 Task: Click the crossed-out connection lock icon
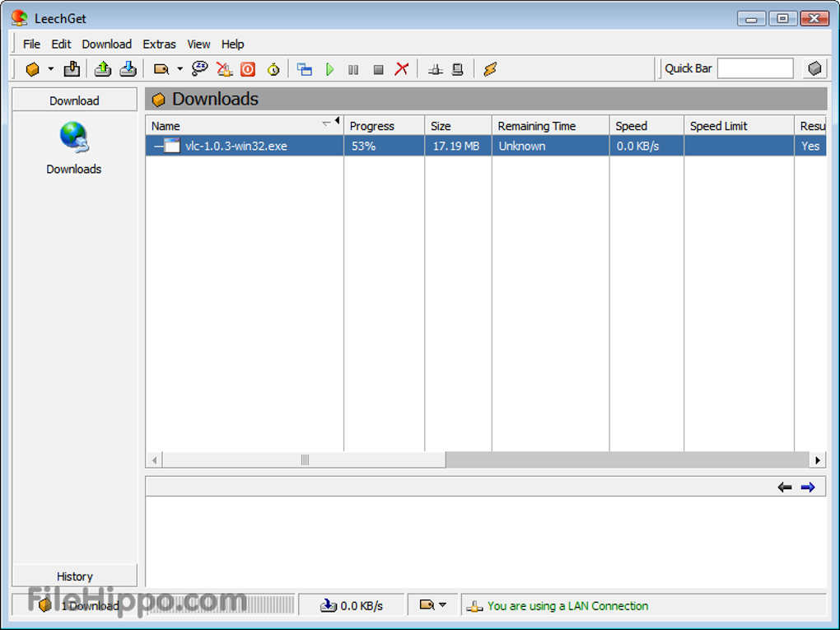coord(225,69)
